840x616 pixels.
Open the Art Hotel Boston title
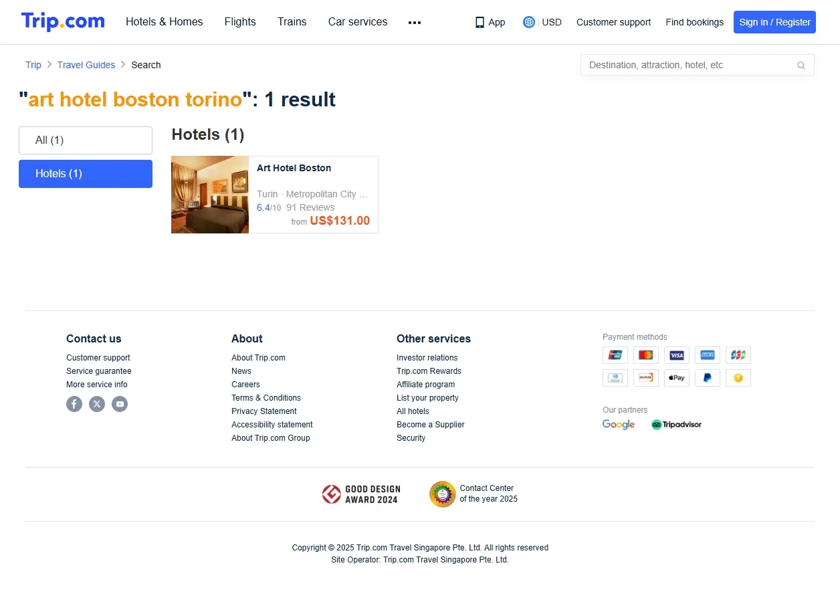tap(294, 168)
